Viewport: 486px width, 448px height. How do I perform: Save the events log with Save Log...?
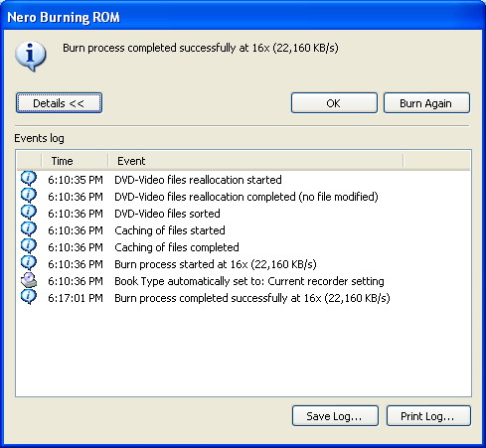point(335,416)
